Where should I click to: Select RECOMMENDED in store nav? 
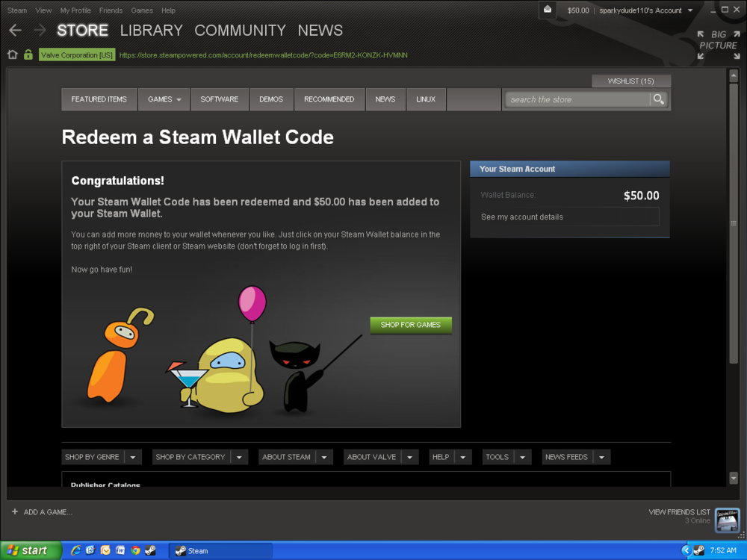[329, 99]
